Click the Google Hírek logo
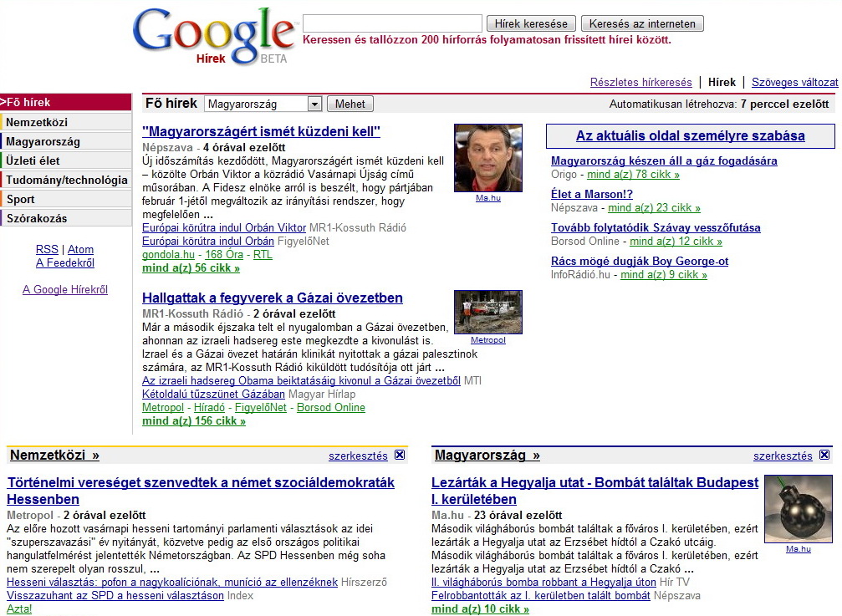842x616 pixels. point(214,37)
